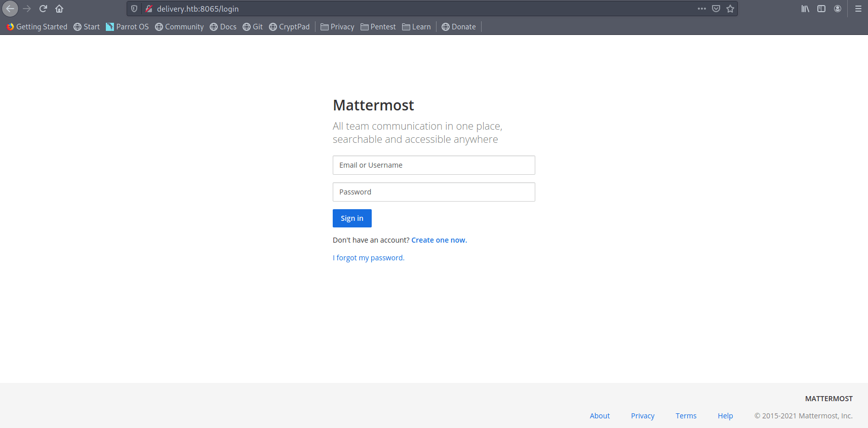The height and width of the screenshot is (428, 868).
Task: Click the "Don't have an account?" text
Action: tap(371, 240)
